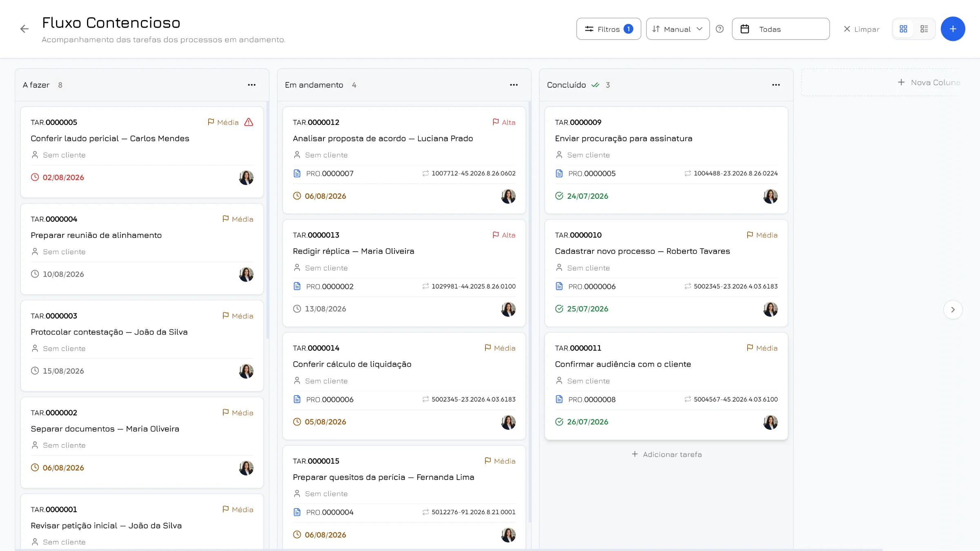The image size is (980, 551).
Task: Click the sync icon beside 5004567-45.2026.4.03.6100
Action: pyautogui.click(x=688, y=399)
